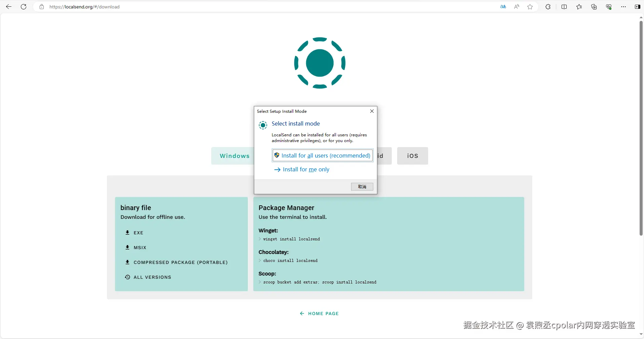View site information via the lock icon
The width and height of the screenshot is (644, 339).
42,7
